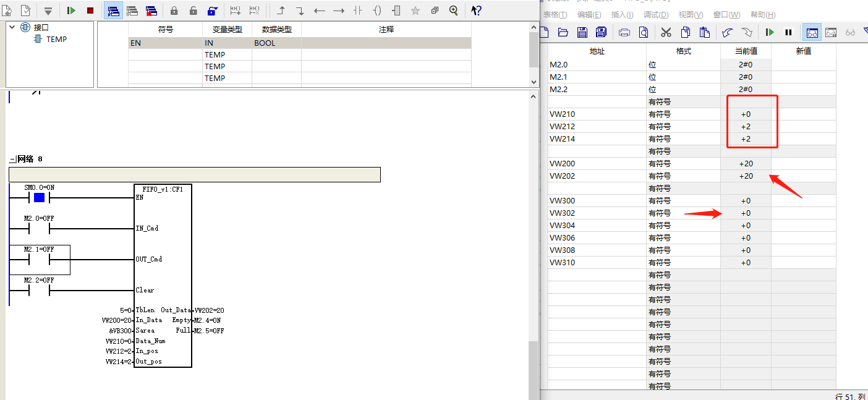Click the magnifier zoom icon in ladder toolbar

point(454,11)
